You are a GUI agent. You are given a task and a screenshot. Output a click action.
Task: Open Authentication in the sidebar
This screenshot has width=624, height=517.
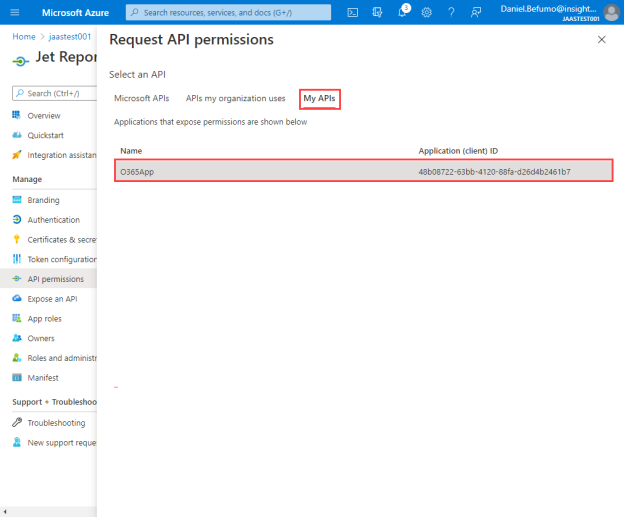point(54,220)
